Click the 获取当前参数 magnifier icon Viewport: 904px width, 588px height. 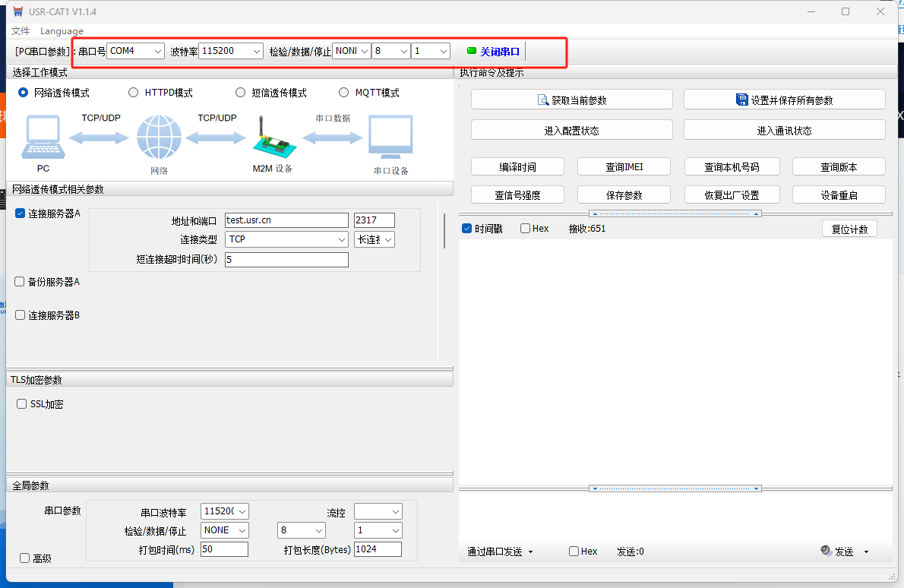point(543,100)
